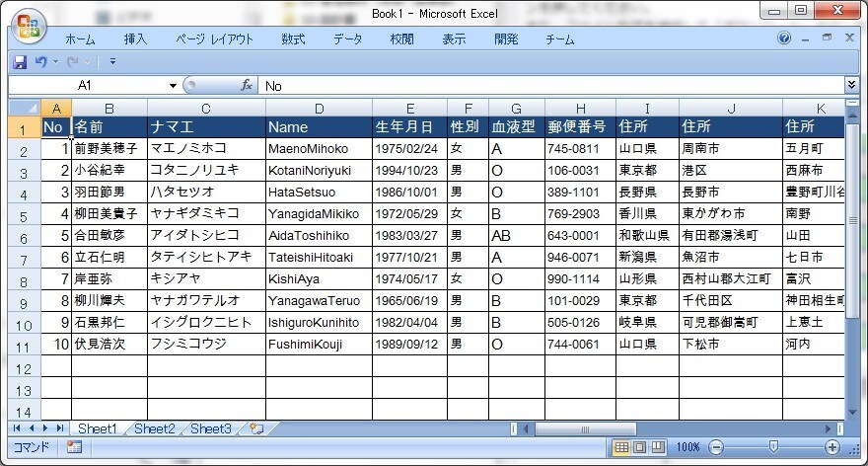Viewport: 868px width, 466px height.
Task: Select row 5 header
Action: coord(24,215)
